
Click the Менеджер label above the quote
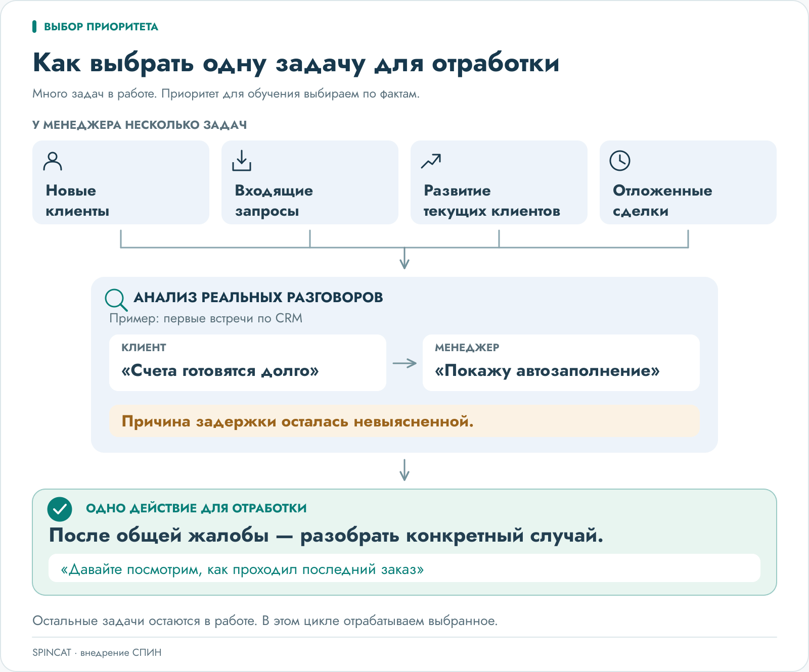(x=467, y=348)
